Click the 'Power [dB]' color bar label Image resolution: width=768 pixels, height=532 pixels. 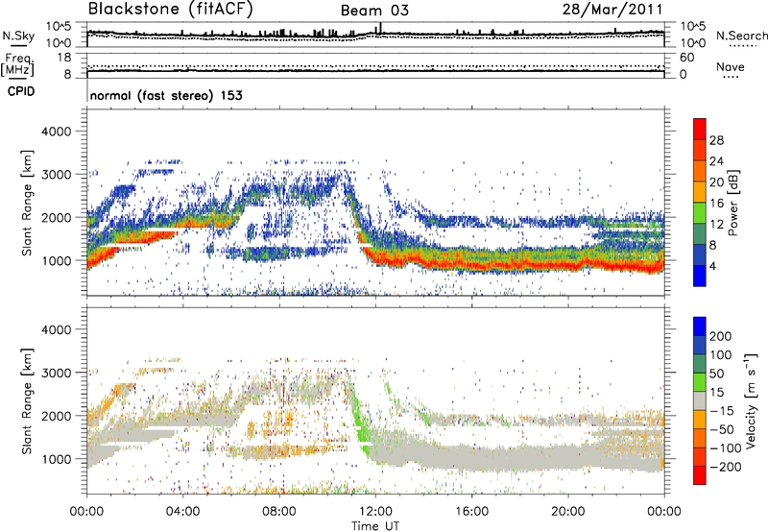click(732, 203)
